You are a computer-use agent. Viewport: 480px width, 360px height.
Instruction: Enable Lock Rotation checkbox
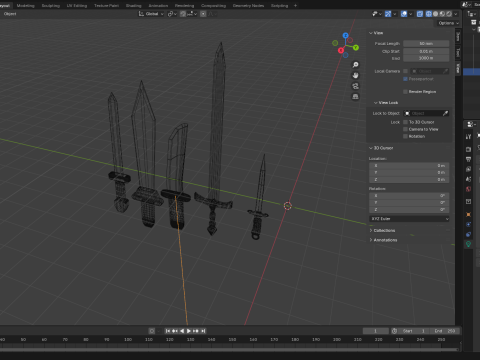(x=405, y=136)
